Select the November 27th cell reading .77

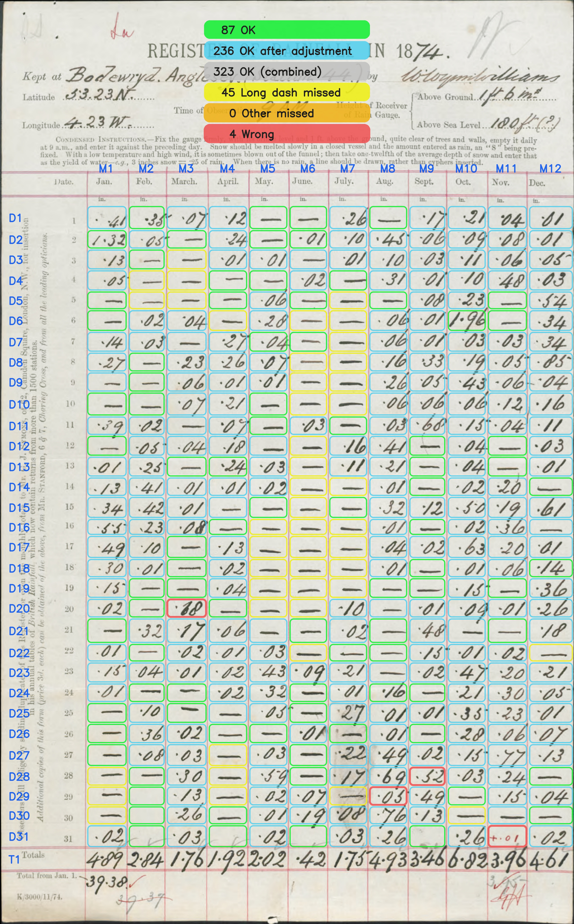coord(507,755)
